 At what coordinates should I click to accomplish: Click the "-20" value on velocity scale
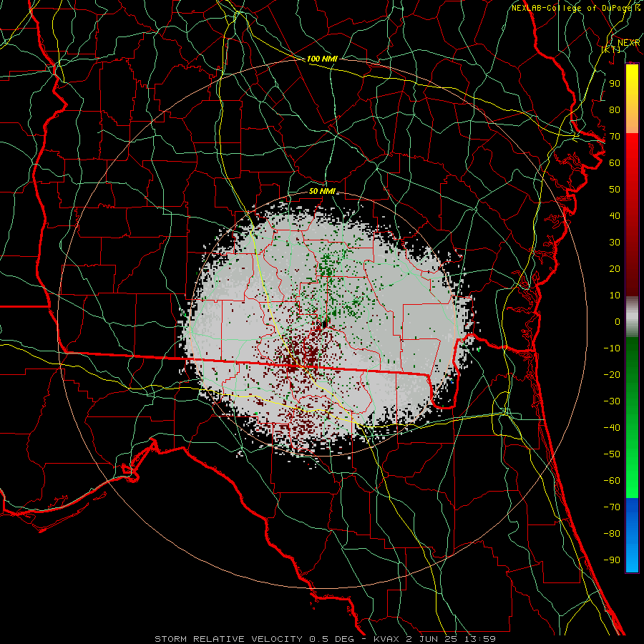coord(612,374)
